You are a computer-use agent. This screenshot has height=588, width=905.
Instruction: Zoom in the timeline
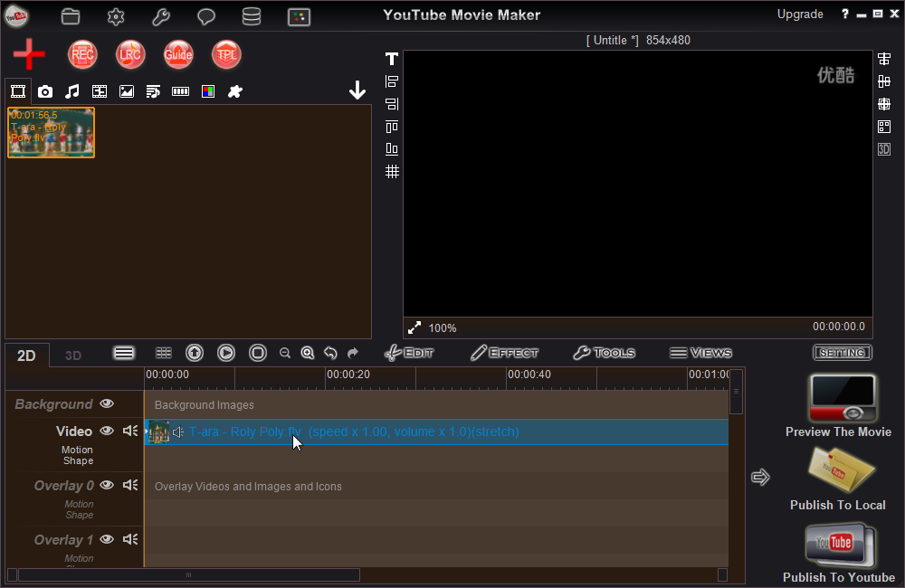(308, 353)
